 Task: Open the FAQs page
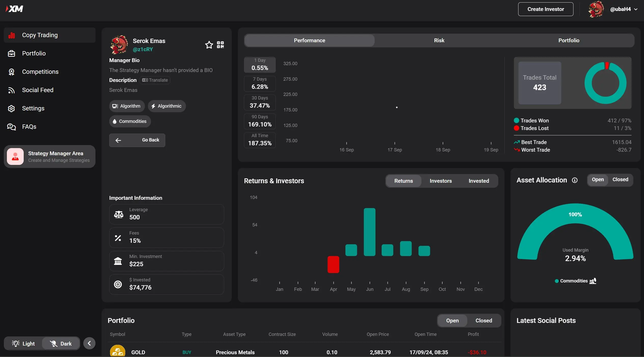click(50, 127)
